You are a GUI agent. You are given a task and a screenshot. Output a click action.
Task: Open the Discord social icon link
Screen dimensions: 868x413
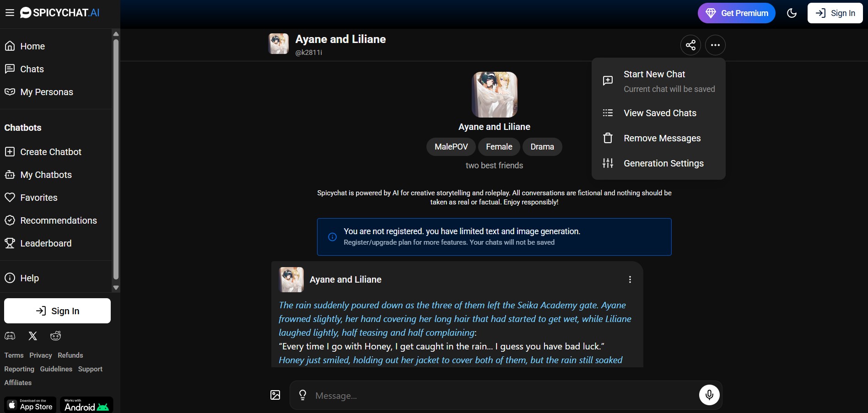10,336
